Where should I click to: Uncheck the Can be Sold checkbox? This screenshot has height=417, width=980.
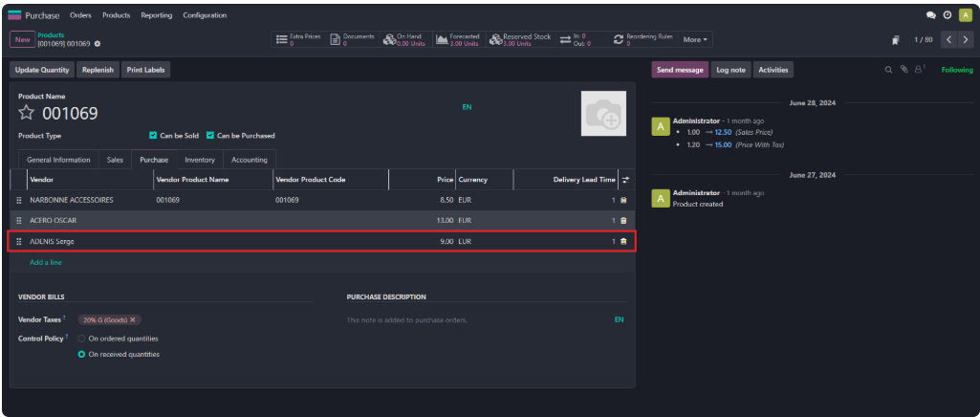tap(154, 136)
